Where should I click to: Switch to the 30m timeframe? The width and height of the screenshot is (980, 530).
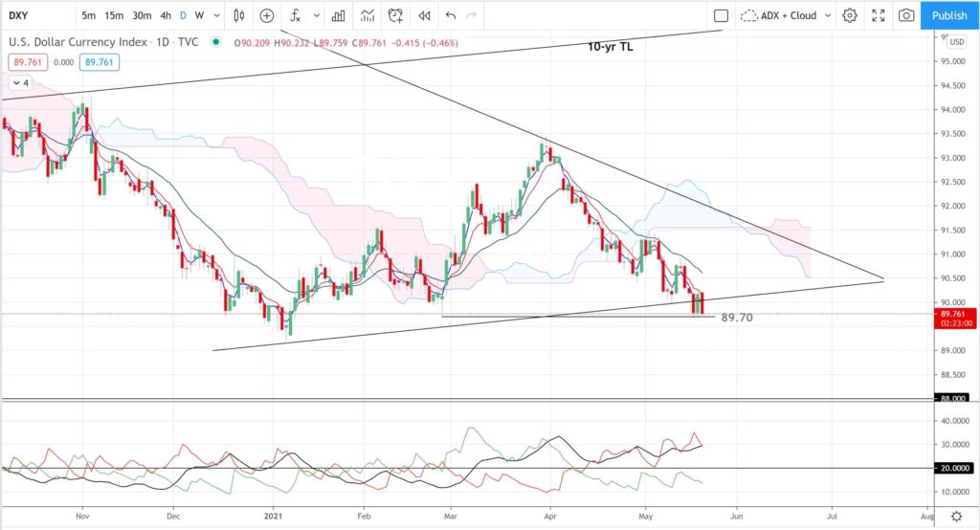[142, 15]
